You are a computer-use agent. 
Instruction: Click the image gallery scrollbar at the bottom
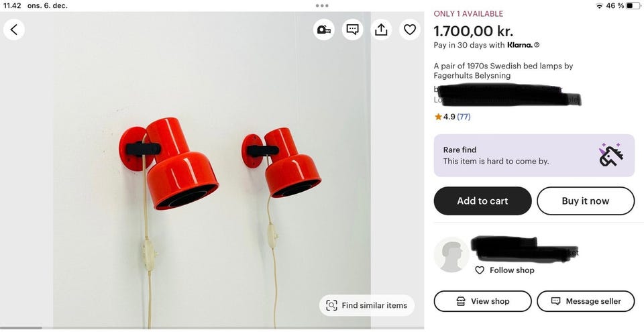21,328
